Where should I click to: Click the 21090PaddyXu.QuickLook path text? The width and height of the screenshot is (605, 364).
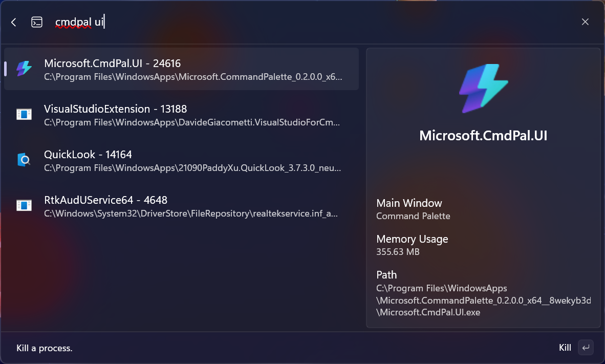[192, 168]
